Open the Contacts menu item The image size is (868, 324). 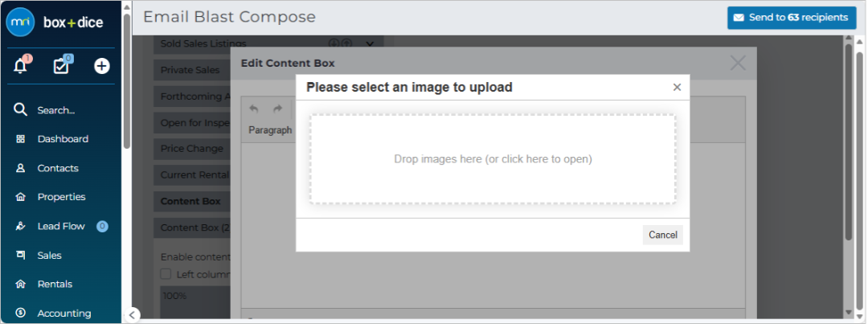click(x=58, y=168)
